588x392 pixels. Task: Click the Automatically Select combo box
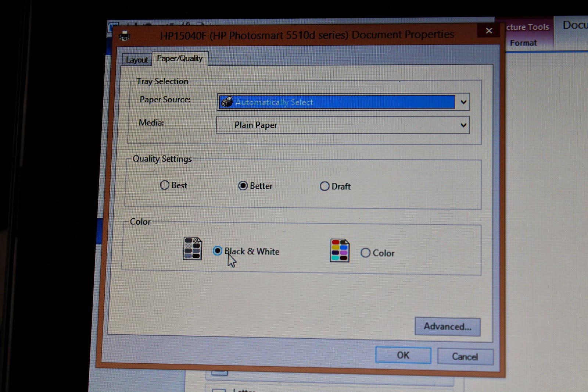343,102
